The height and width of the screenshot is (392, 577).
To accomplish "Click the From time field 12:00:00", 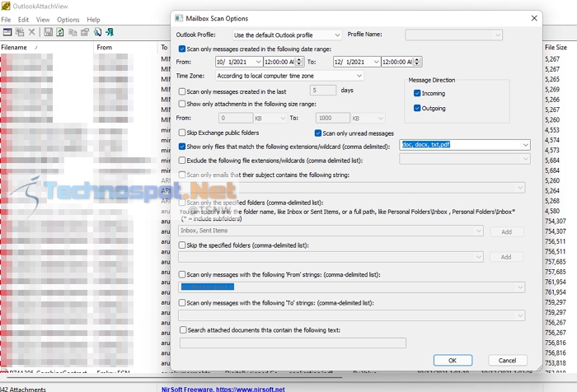I will [x=280, y=62].
